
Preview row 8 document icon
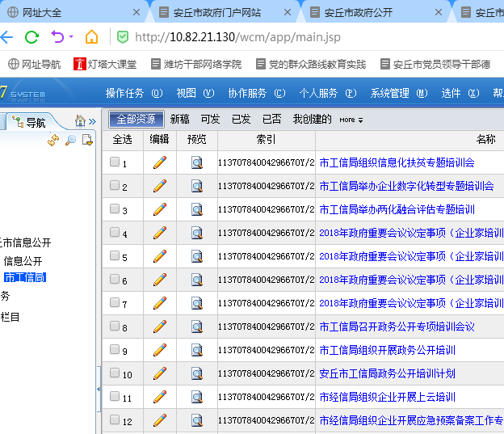click(x=197, y=327)
